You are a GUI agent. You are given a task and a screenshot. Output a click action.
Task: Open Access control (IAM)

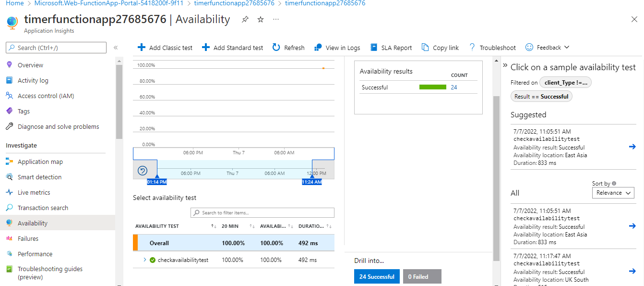46,96
